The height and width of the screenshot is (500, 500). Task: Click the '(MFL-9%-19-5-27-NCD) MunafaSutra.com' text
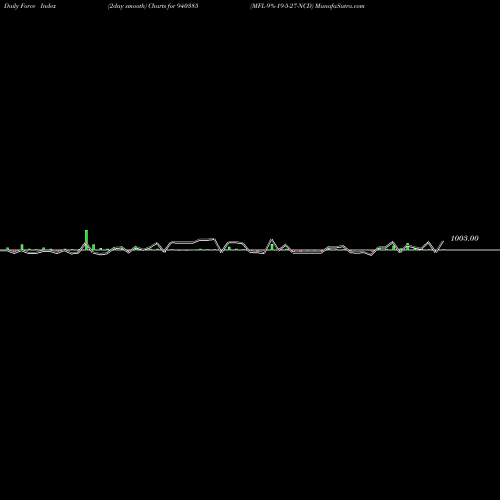tap(307, 6)
